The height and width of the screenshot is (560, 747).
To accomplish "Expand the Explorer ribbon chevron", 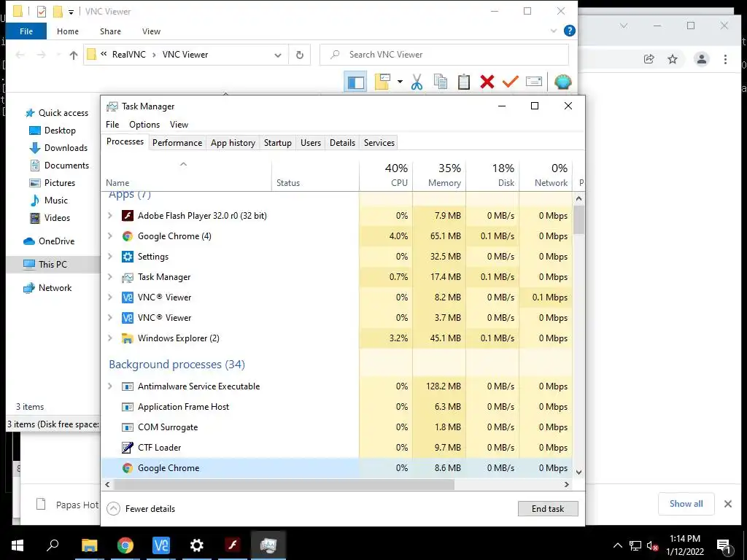I will (554, 31).
